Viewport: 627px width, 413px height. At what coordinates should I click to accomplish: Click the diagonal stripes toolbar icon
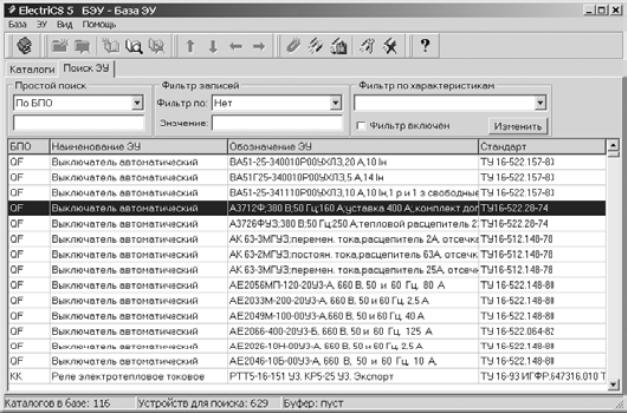315,46
